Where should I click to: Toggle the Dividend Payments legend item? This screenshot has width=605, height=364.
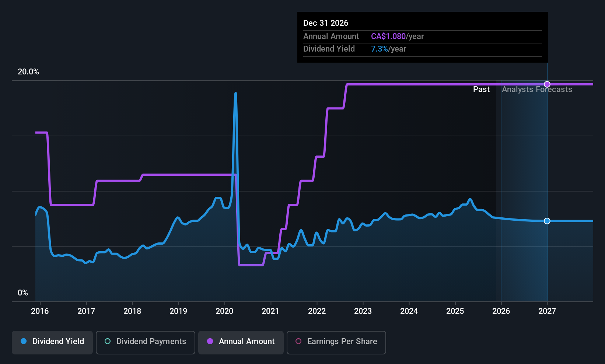pos(145,342)
